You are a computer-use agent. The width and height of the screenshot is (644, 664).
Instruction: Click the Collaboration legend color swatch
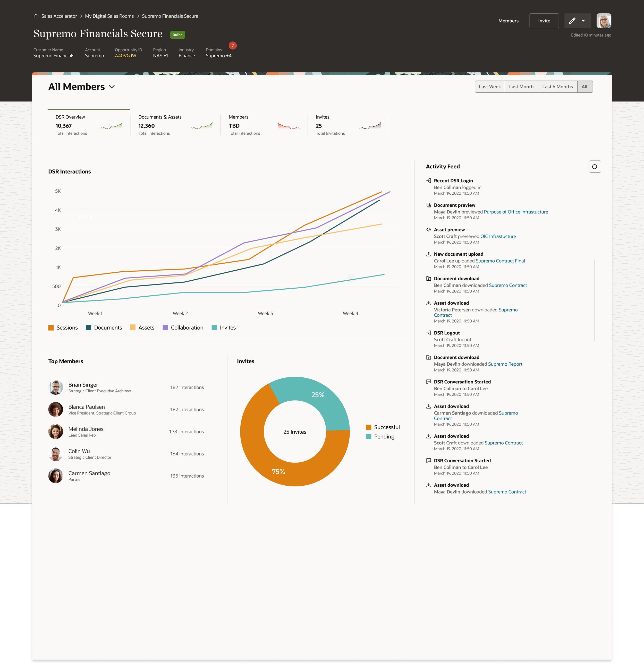165,327
